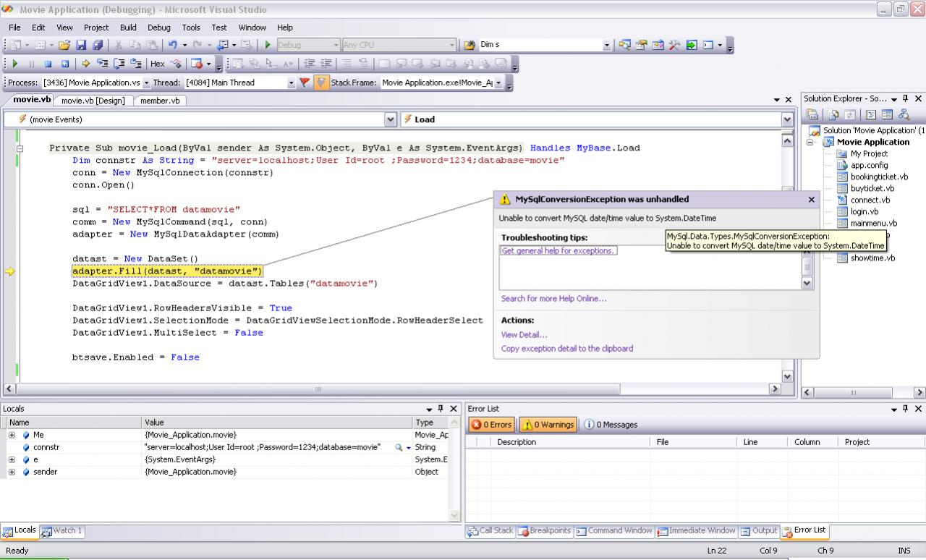Viewport: 926px width, 560px height.
Task: Click the Properties icon in Solution Explorer
Action: (x=812, y=114)
